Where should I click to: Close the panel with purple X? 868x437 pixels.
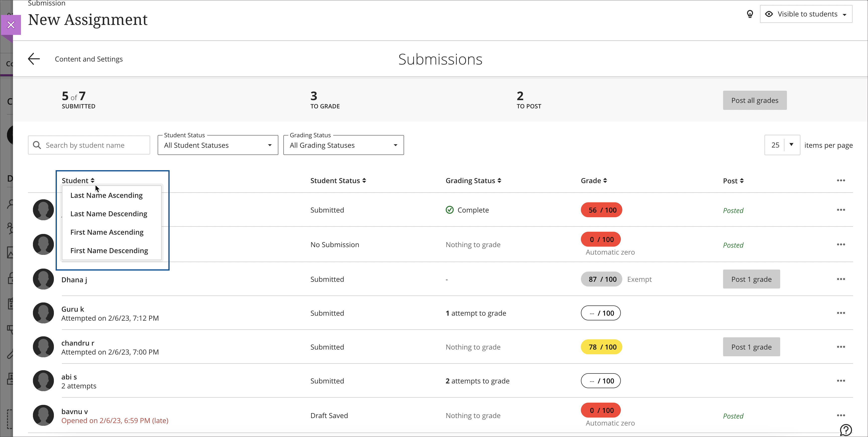[x=11, y=25]
